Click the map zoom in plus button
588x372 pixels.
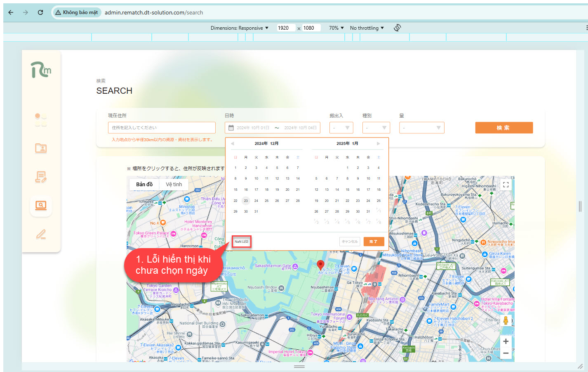[506, 341]
